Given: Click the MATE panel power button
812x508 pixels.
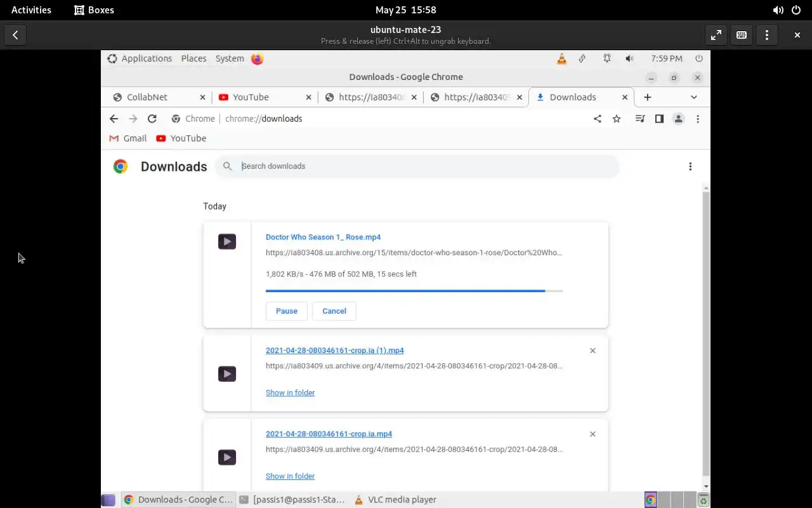Looking at the screenshot, I should (699, 58).
